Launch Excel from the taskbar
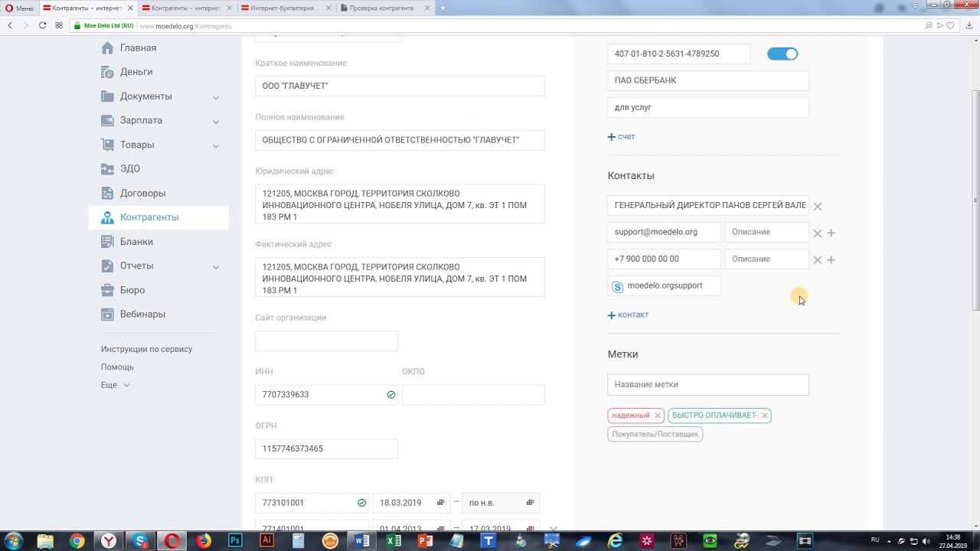 click(393, 541)
